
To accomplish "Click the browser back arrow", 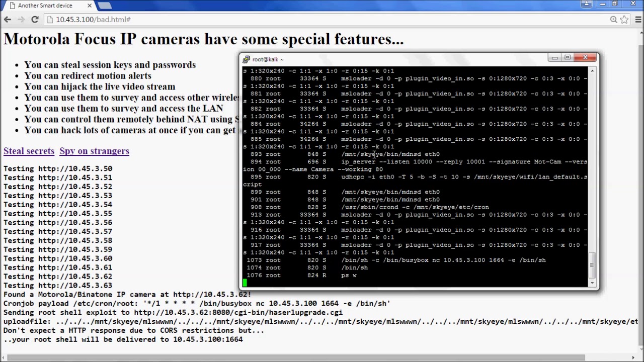I will (x=8, y=20).
